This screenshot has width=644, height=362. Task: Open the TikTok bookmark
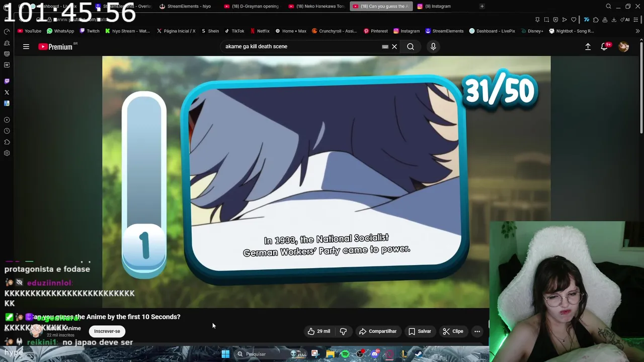click(234, 31)
